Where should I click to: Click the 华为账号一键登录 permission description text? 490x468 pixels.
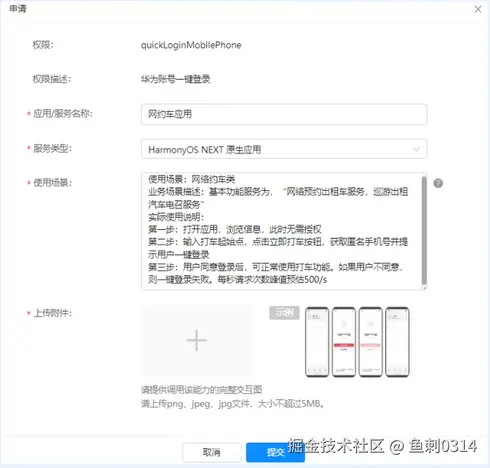[175, 79]
